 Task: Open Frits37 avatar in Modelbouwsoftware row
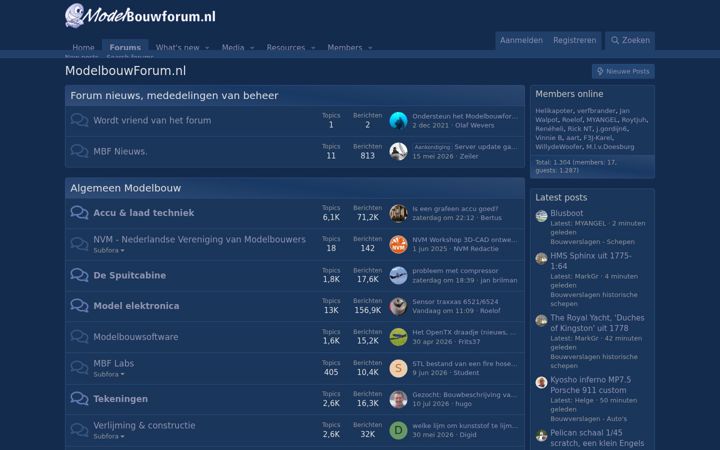pyautogui.click(x=398, y=337)
